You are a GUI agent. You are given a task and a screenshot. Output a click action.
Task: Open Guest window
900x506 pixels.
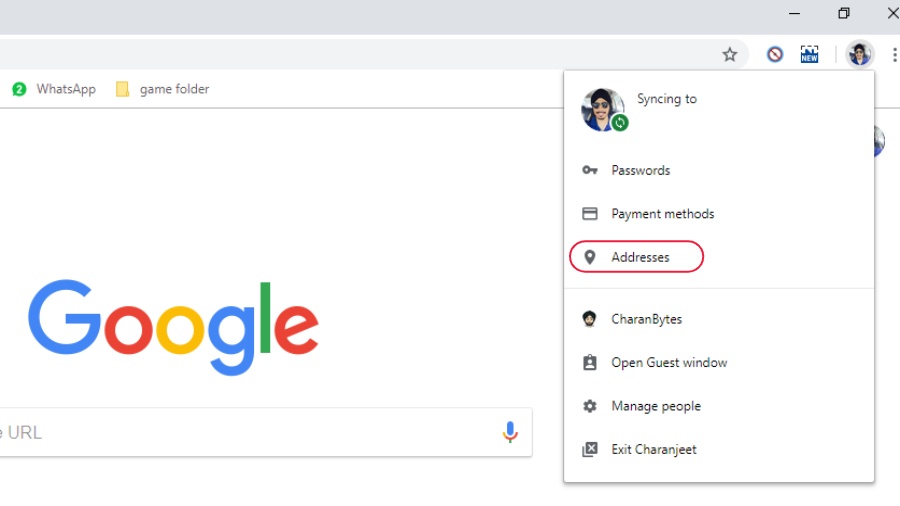668,362
